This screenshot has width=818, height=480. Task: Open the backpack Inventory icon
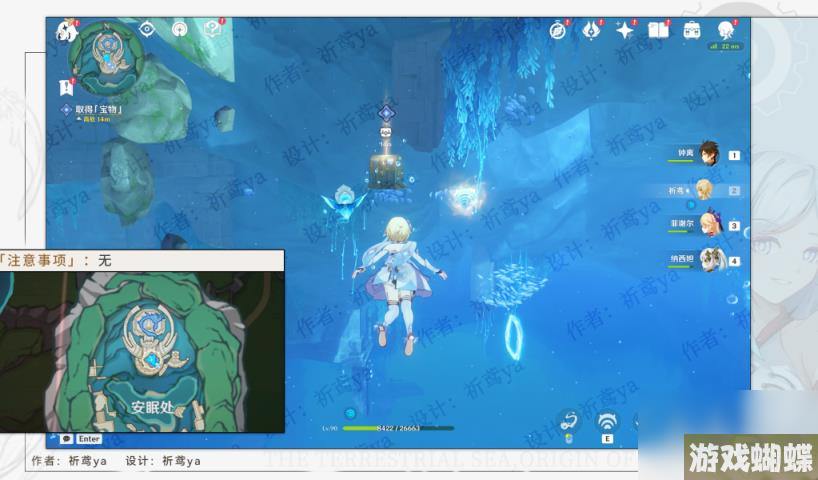tap(692, 30)
